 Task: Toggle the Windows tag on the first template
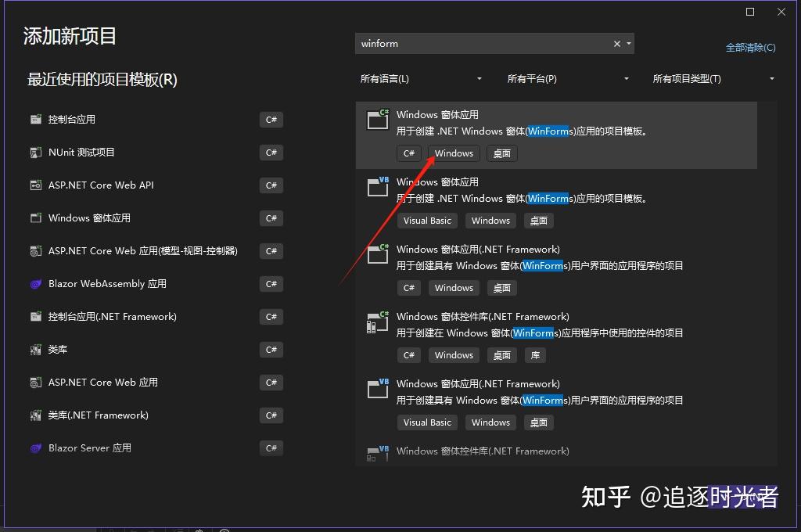tap(452, 153)
